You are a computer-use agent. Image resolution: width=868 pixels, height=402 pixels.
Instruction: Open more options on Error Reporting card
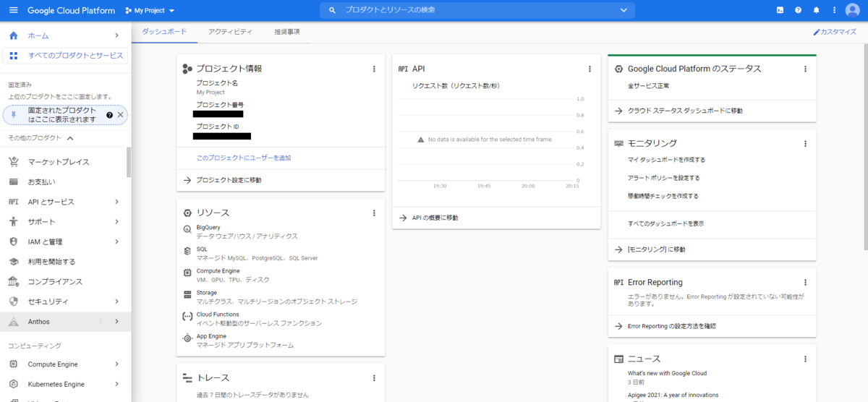(805, 282)
